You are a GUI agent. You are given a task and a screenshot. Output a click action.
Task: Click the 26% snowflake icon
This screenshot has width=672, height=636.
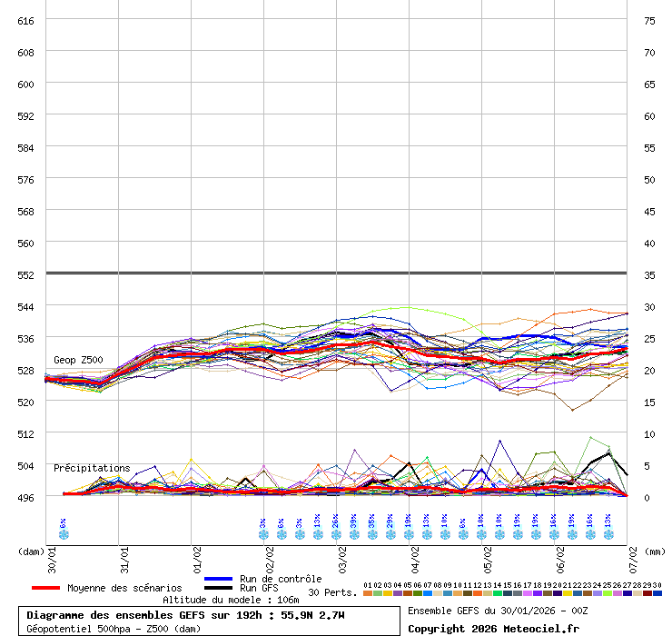(335, 533)
